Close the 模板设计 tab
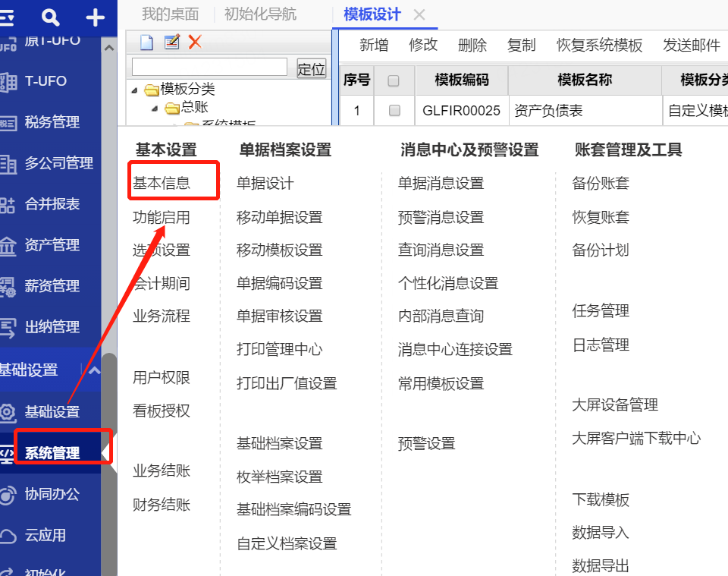728x576 pixels. (x=419, y=15)
